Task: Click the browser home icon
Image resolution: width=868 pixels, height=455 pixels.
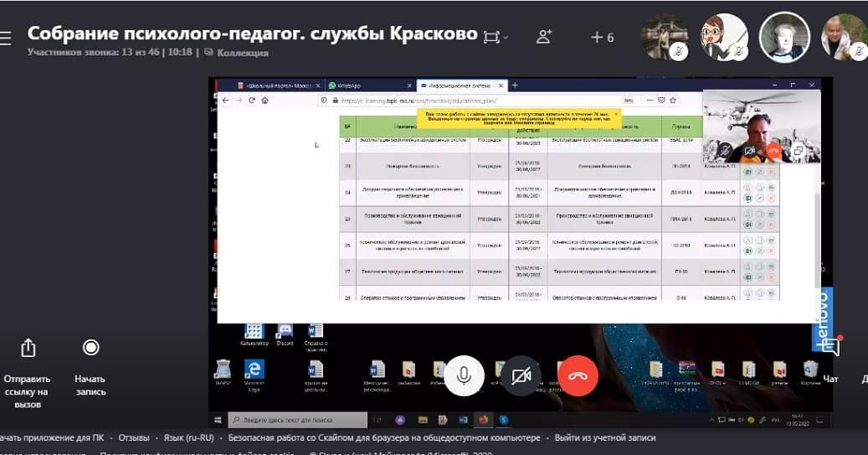Action: click(x=265, y=101)
